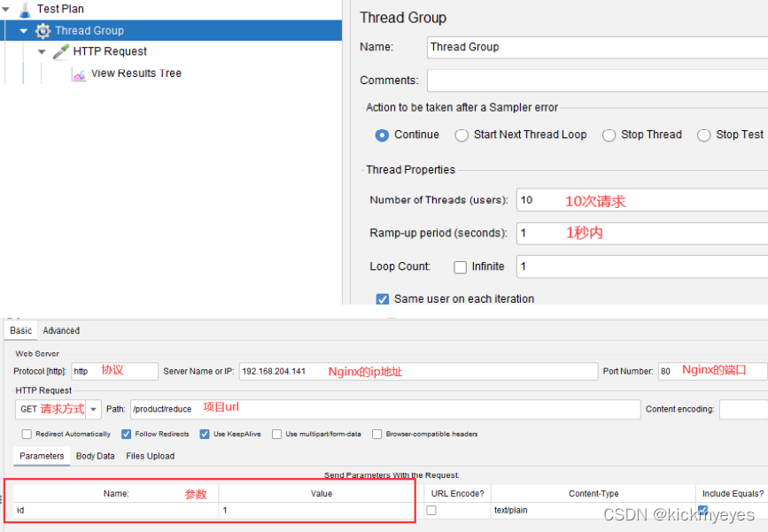This screenshot has height=532, width=768.
Task: Click the Comments input field
Action: [x=597, y=81]
